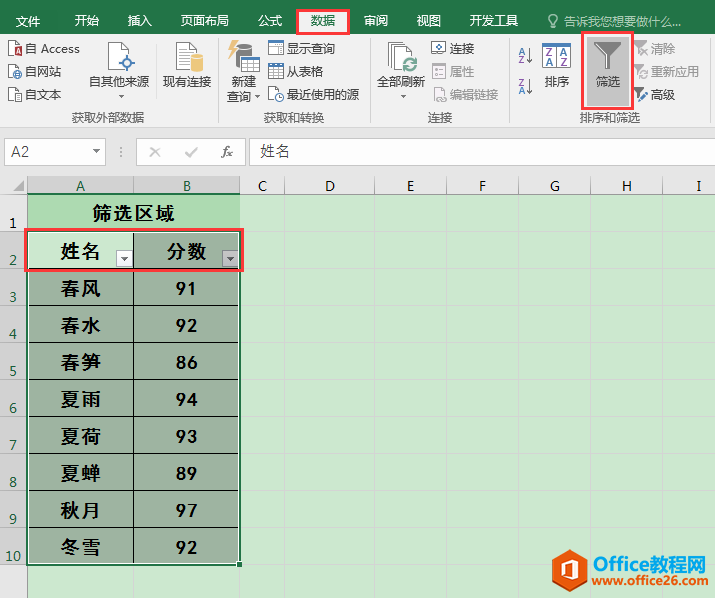The width and height of the screenshot is (715, 598).
Task: Click score cell with 86
Action: [x=187, y=362]
